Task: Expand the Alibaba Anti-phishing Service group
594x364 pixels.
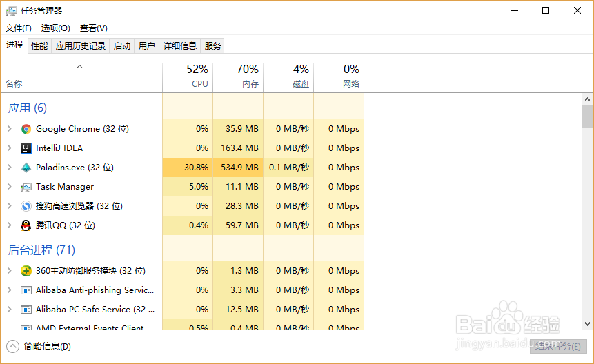Action: click(10, 290)
